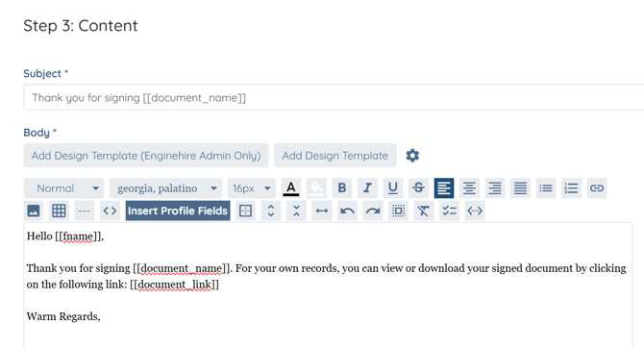This screenshot has height=348, width=644.
Task: Insert a bulleted list
Action: tap(545, 188)
